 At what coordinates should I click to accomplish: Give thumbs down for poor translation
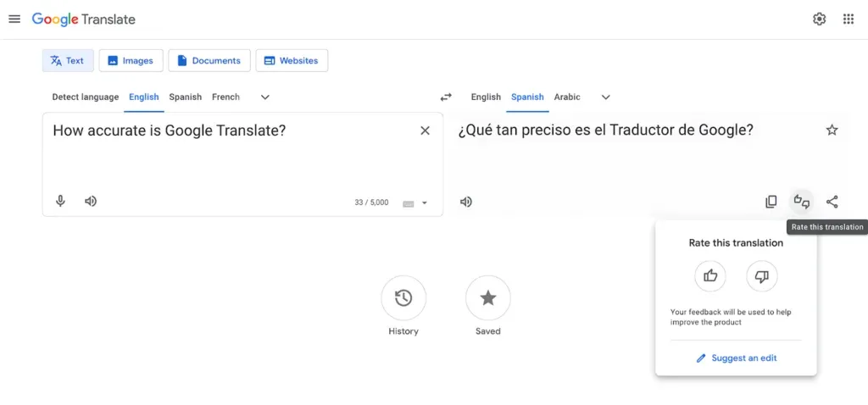[x=761, y=275]
